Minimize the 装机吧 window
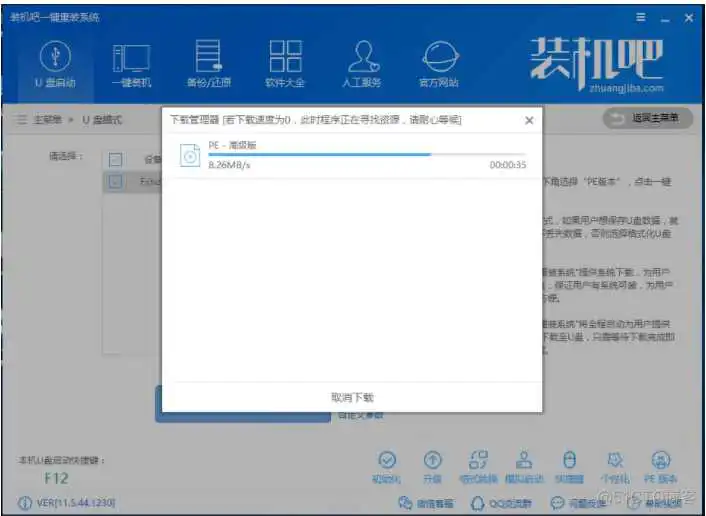This screenshot has height=516, width=706. (x=665, y=19)
